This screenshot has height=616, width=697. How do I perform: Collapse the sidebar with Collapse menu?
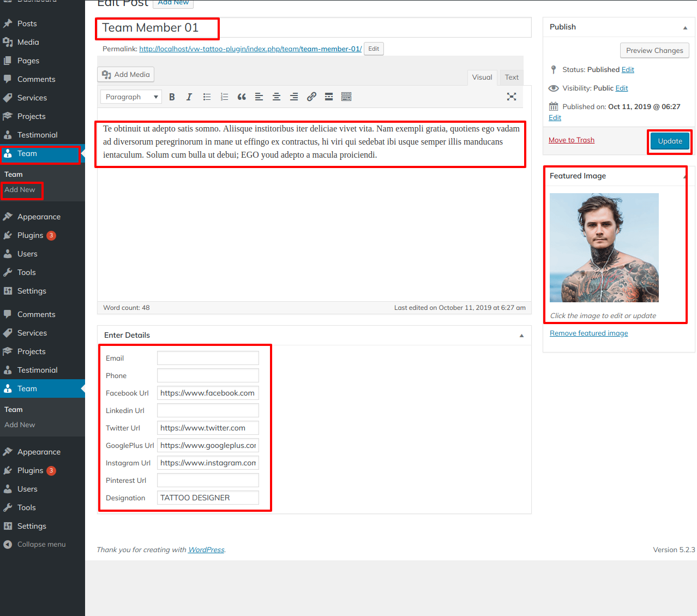pyautogui.click(x=41, y=545)
